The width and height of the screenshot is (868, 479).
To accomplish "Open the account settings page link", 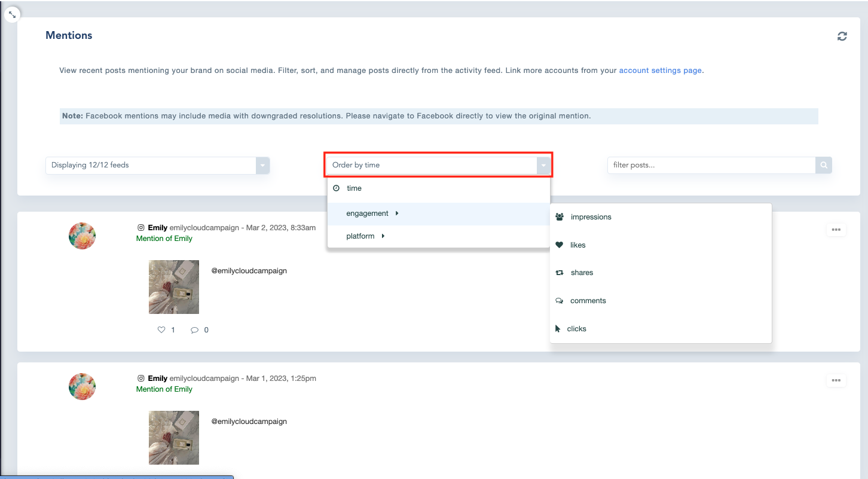I will (x=660, y=71).
